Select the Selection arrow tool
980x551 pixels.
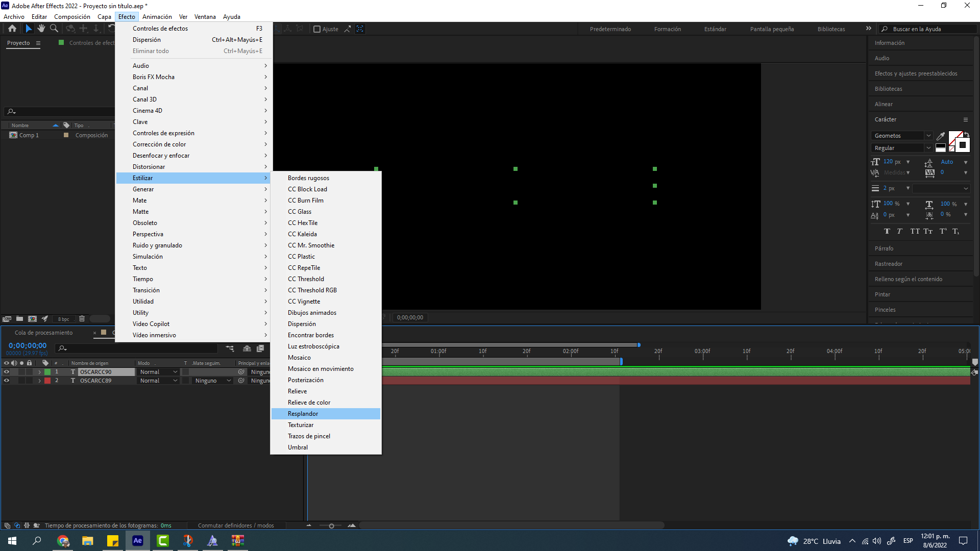[29, 29]
